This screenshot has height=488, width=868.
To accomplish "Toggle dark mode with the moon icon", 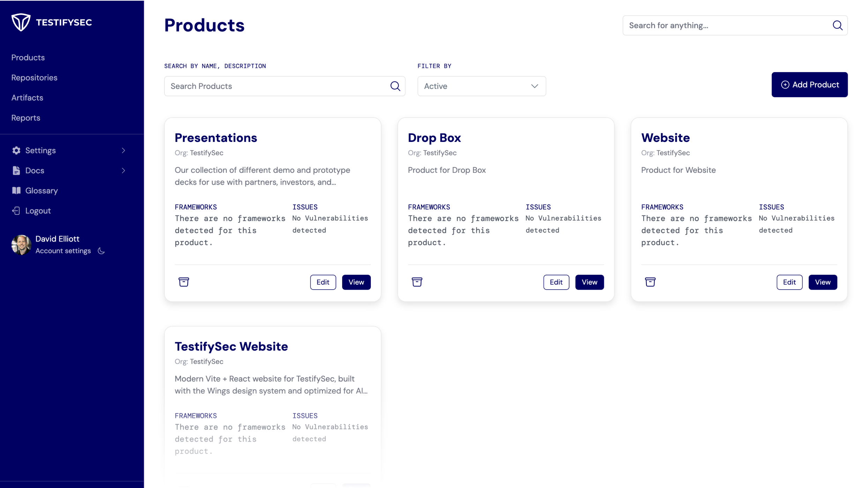I will 101,251.
